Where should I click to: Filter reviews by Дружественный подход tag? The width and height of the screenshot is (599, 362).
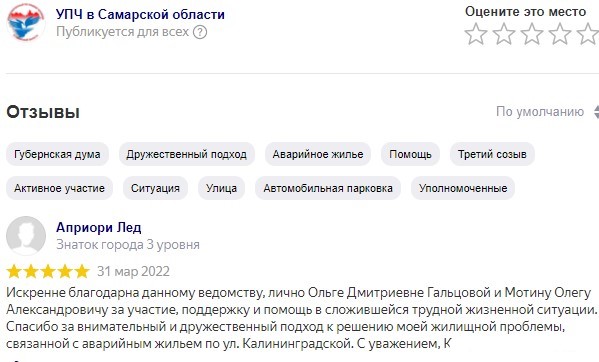coord(186,154)
